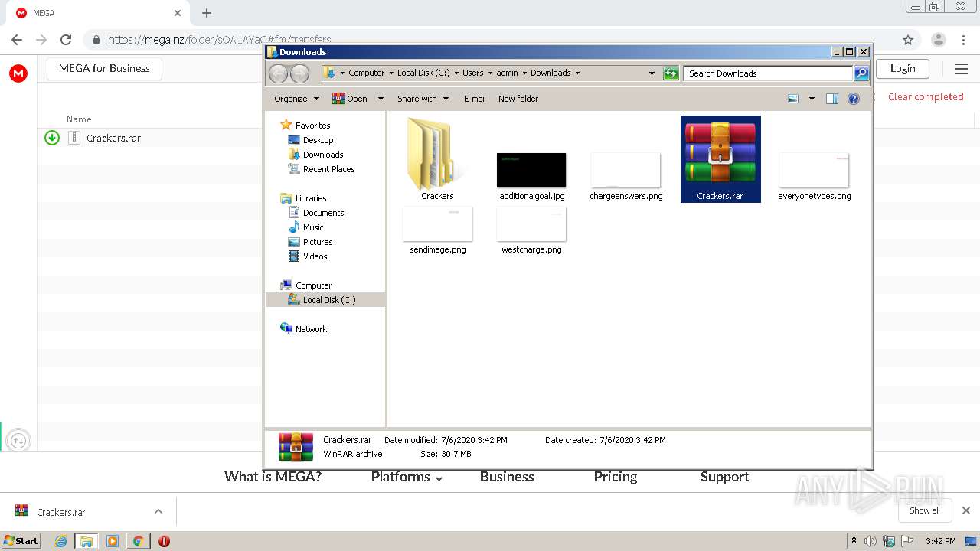The image size is (980, 551).
Task: Click the Support link
Action: pos(724,477)
